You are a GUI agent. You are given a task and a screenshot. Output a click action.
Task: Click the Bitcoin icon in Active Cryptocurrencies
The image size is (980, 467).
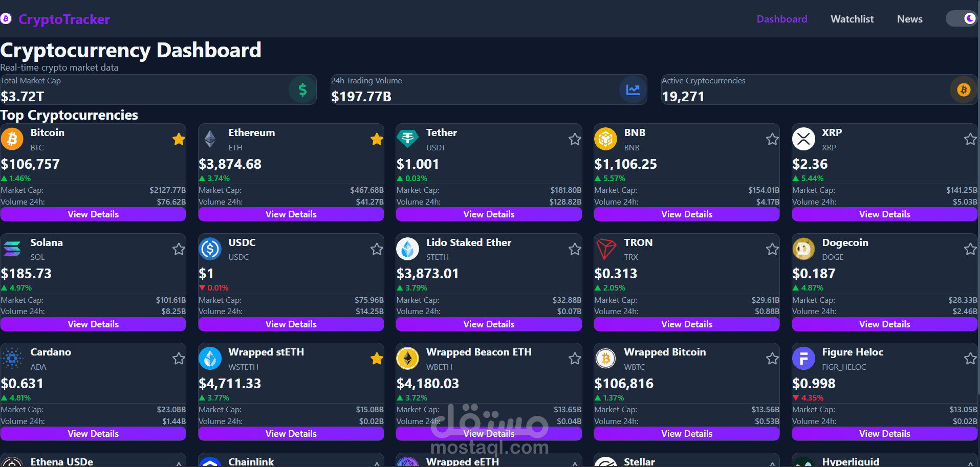coord(964,90)
